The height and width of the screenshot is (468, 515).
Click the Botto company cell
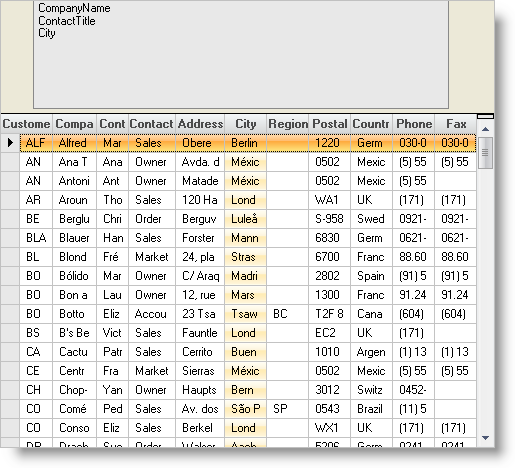[x=74, y=314]
